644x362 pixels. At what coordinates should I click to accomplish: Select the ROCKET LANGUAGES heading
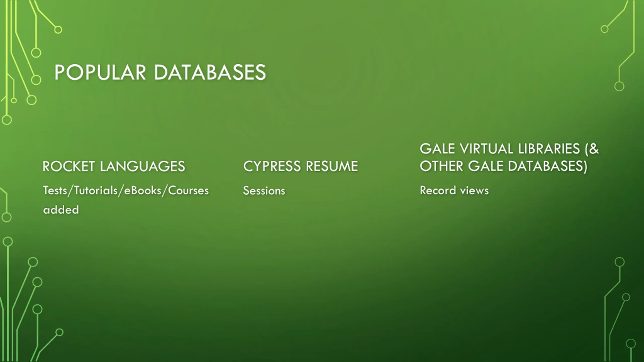pyautogui.click(x=114, y=166)
